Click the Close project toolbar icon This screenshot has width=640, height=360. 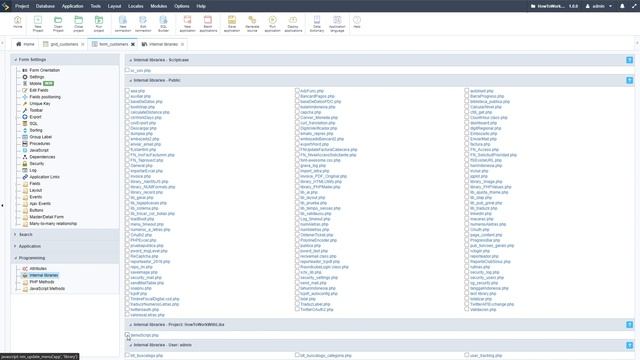(78, 24)
